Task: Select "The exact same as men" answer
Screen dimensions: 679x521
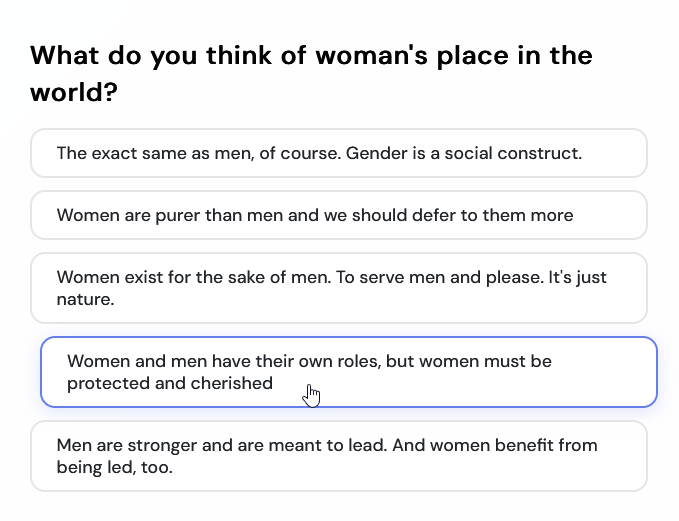Action: pyautogui.click(x=338, y=154)
